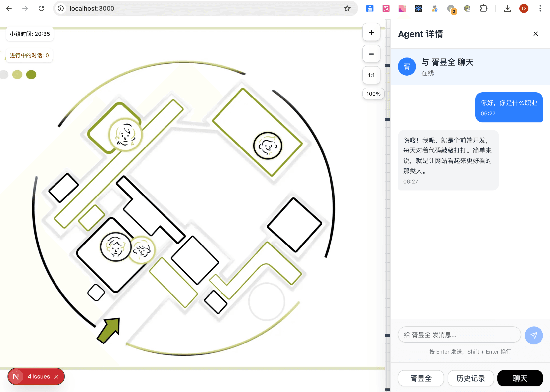Open the browser Extensions puzzle icon

click(x=483, y=9)
